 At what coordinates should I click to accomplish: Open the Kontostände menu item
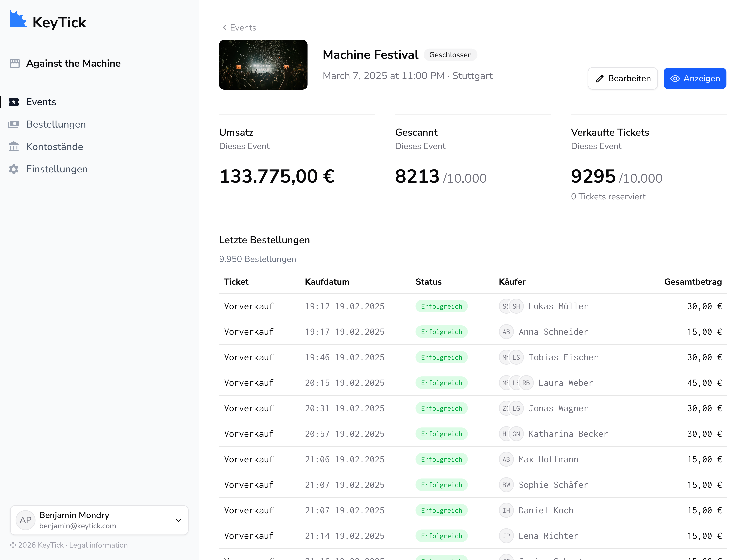55,147
